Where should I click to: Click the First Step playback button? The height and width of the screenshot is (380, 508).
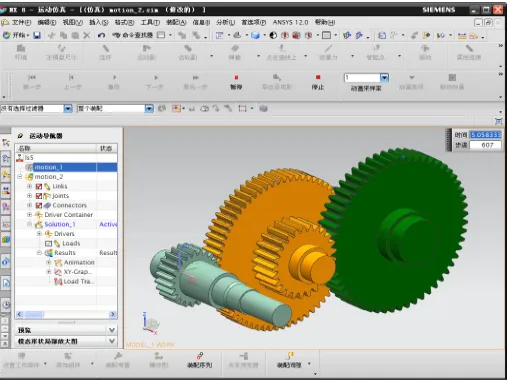(x=32, y=81)
